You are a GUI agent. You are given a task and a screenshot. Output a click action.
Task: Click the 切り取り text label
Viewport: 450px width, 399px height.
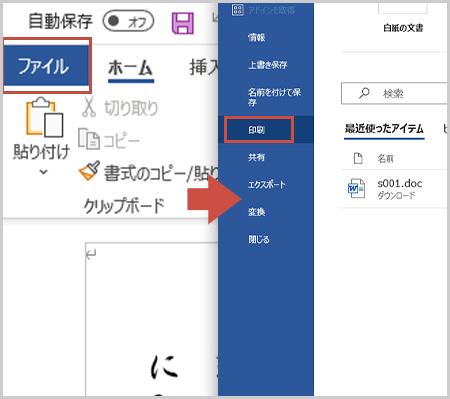[131, 108]
